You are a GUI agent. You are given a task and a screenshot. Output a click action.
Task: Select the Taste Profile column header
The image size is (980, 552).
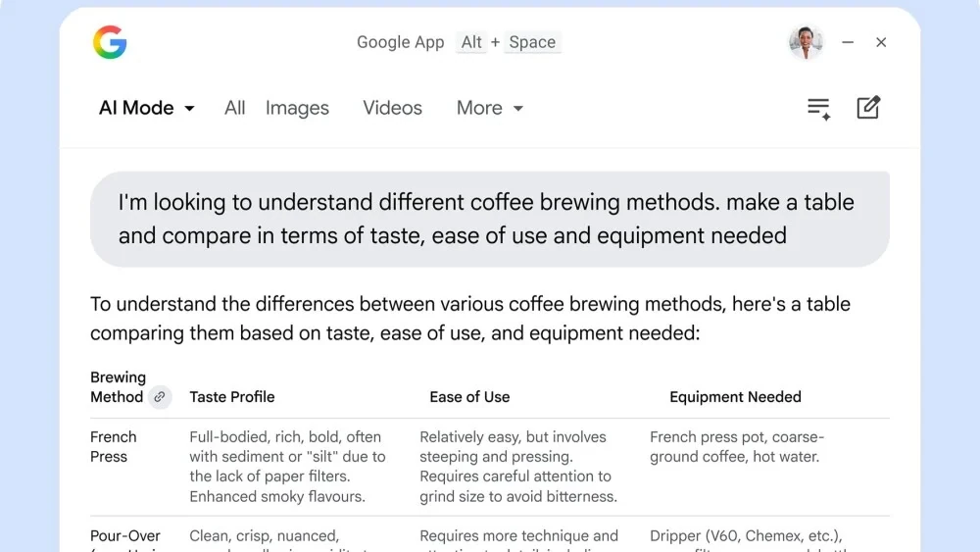tap(232, 397)
